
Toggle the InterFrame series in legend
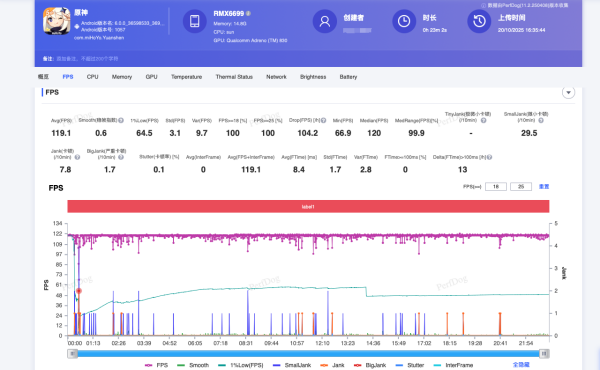[x=454, y=365]
